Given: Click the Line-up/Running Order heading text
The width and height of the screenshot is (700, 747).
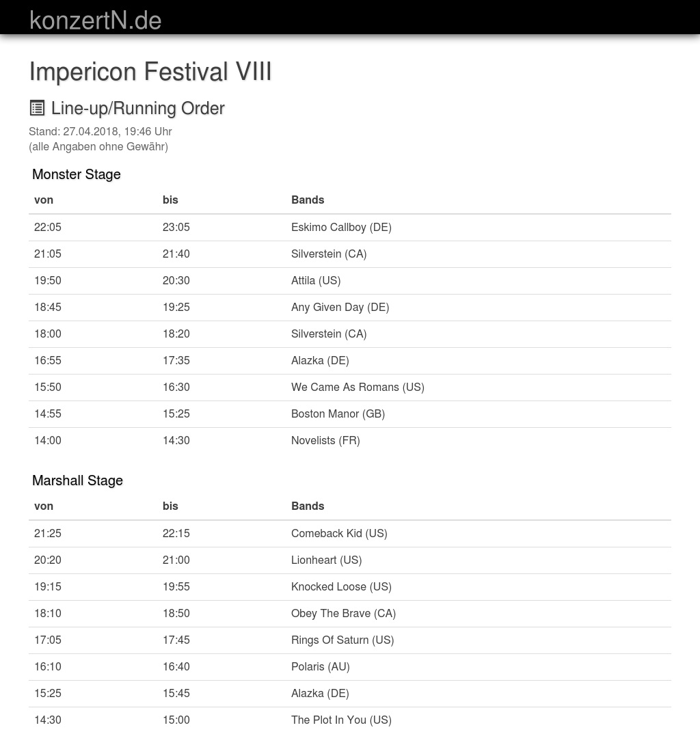Looking at the screenshot, I should point(137,108).
